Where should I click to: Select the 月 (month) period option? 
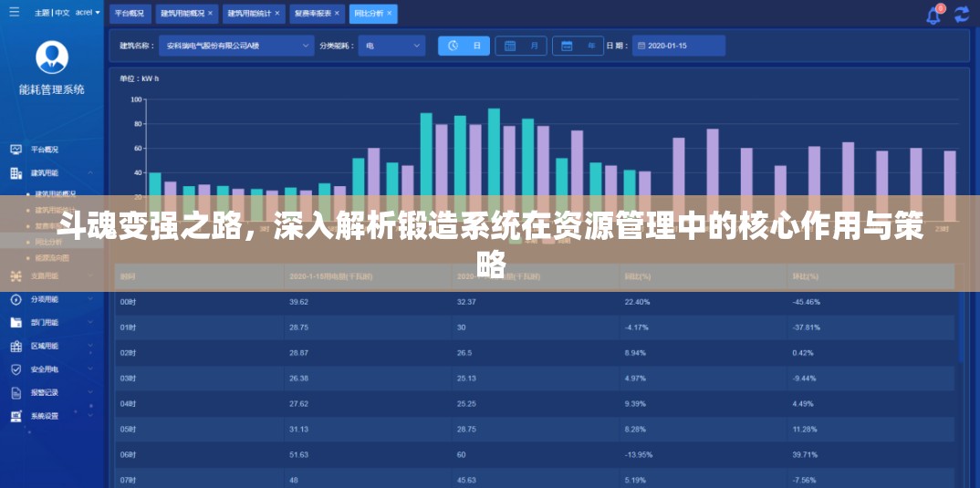point(521,46)
